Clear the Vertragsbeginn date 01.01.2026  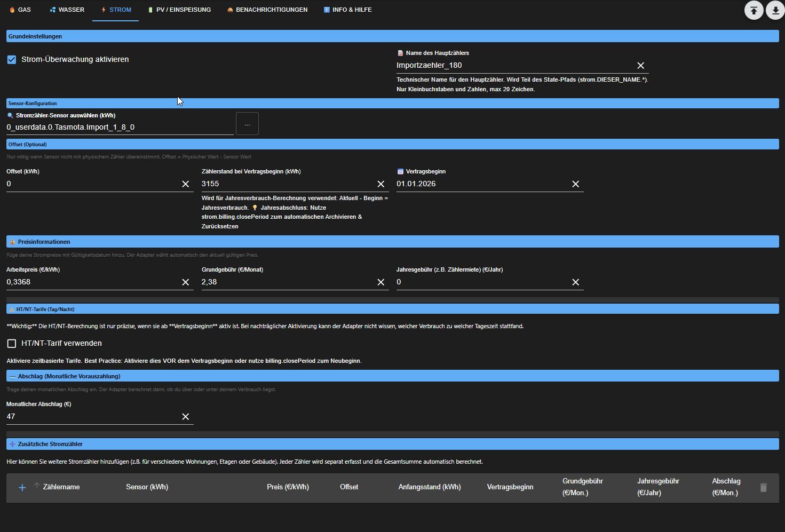click(575, 184)
